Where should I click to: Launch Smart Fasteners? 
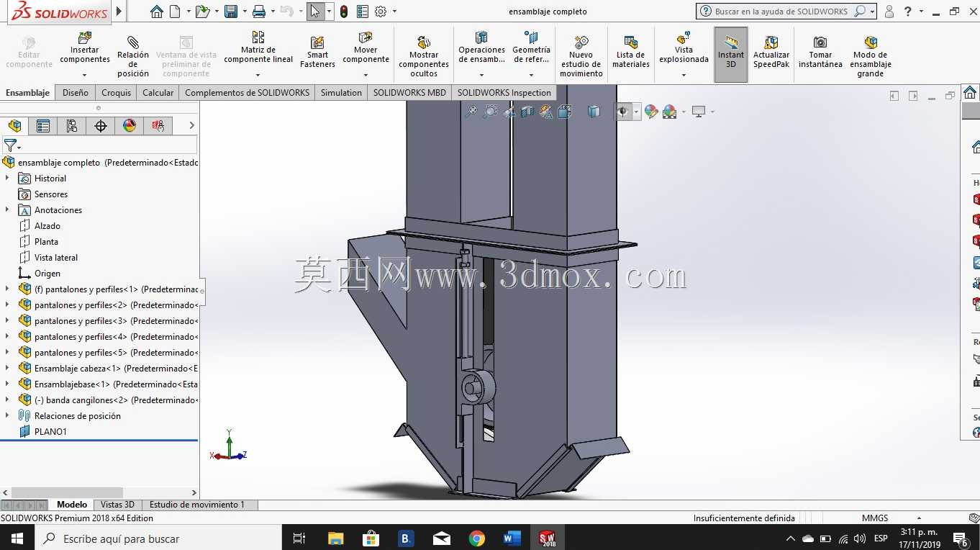317,52
